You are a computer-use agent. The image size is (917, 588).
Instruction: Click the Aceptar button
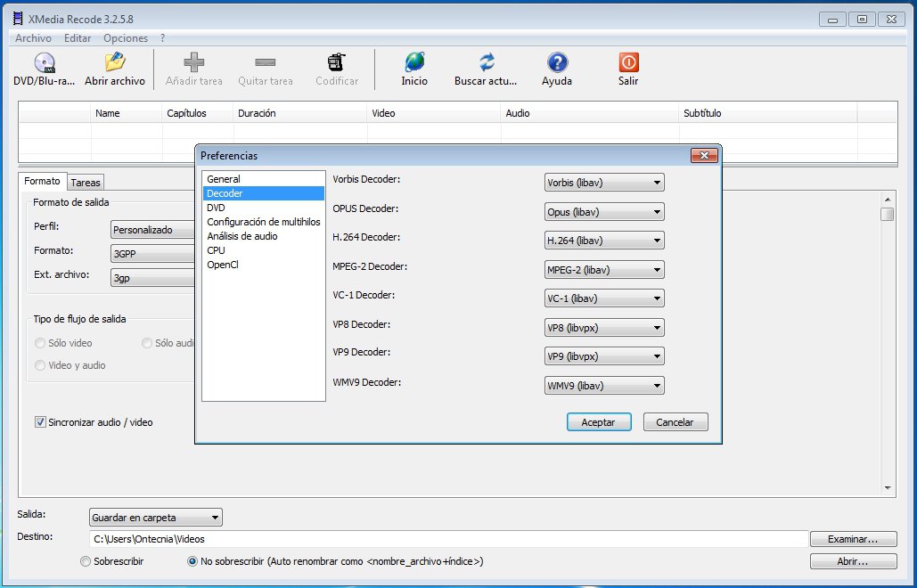(x=599, y=422)
